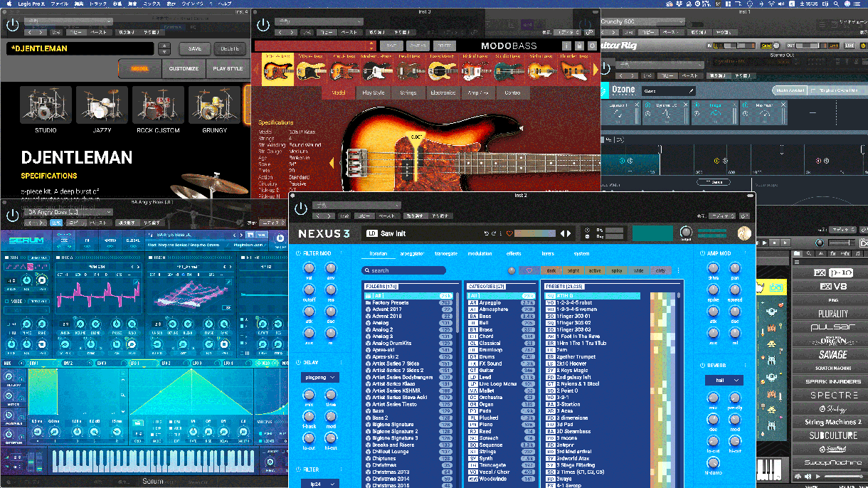
Task: Select the GRUNGY drum kit icon
Action: pos(214,105)
